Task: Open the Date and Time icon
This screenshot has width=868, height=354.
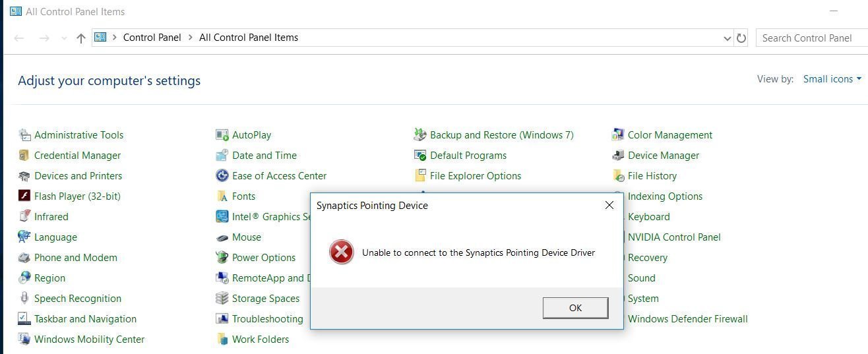Action: (x=222, y=156)
